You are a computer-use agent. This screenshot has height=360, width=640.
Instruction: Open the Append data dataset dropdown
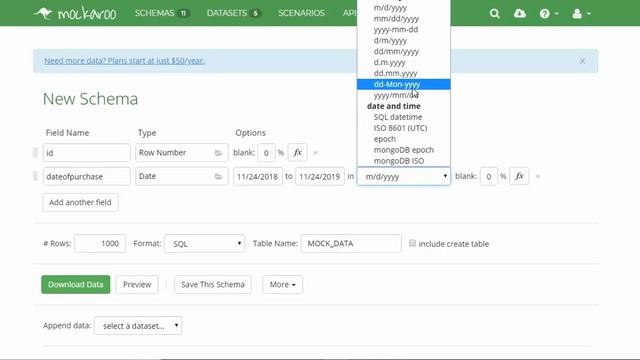click(138, 326)
